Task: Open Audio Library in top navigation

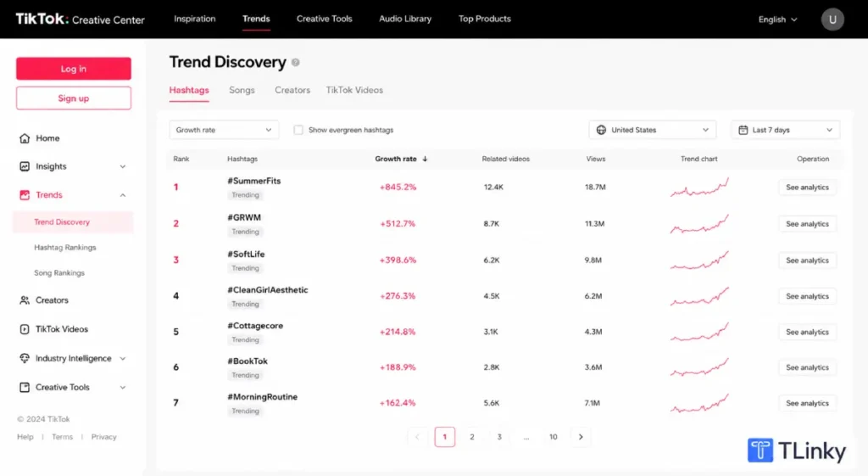Action: click(x=405, y=19)
